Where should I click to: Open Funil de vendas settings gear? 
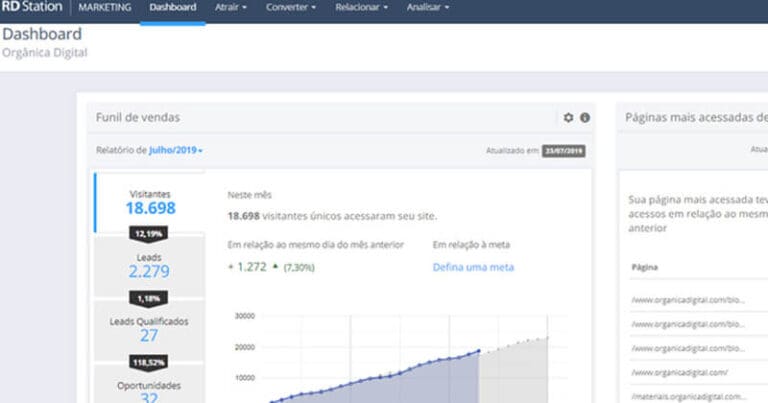[x=569, y=118]
